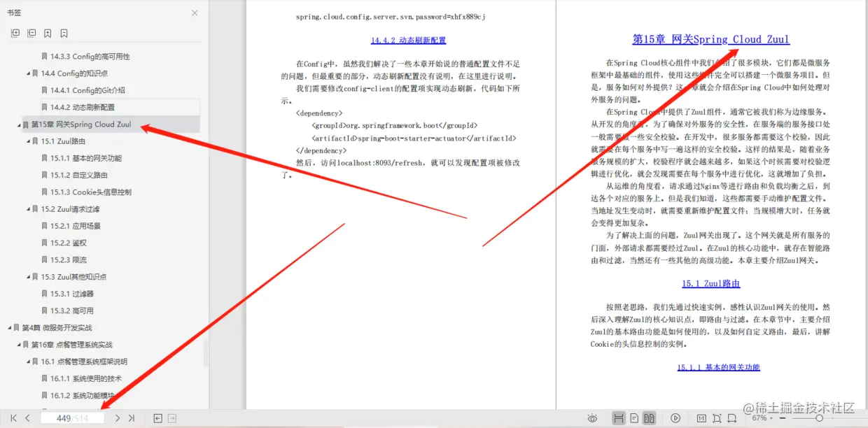This screenshot has height=428, width=868.
Task: Open the 67% zoom level dropdown
Action: coord(762,418)
